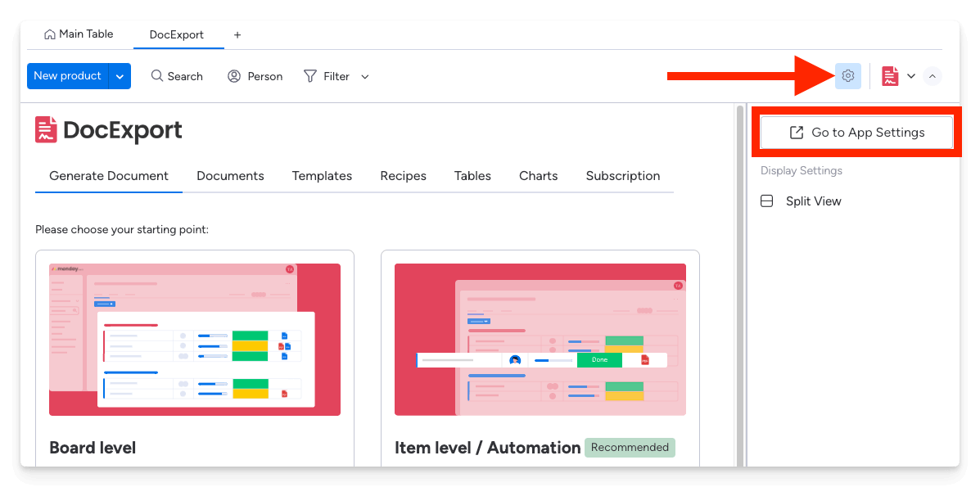
Task: Add a new view with the plus
Action: [237, 35]
